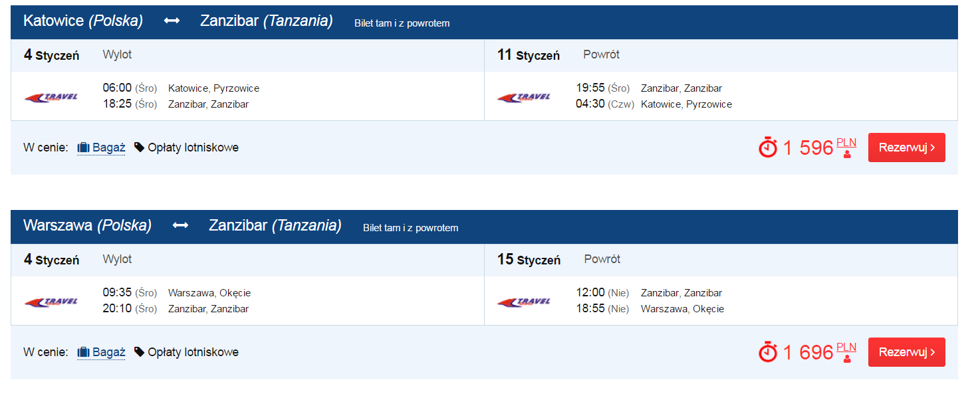Click the stopwatch icon beside the 1 596 price

point(768,147)
